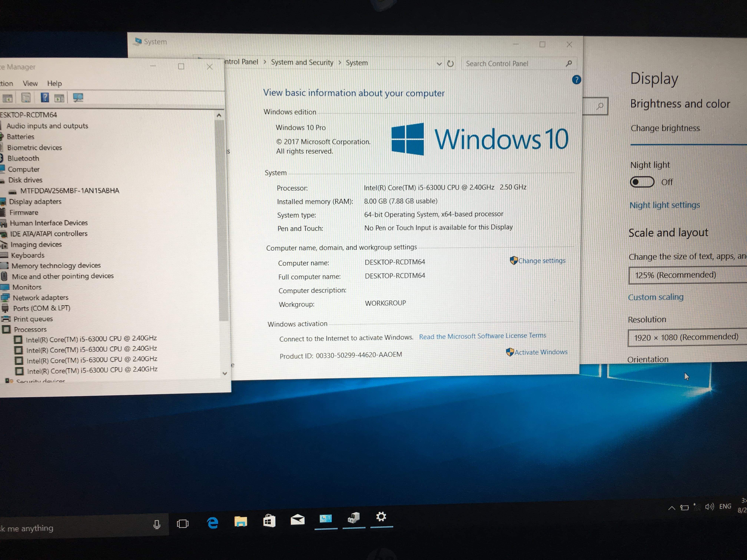Select Mice and other pointing devices

pyautogui.click(x=63, y=276)
